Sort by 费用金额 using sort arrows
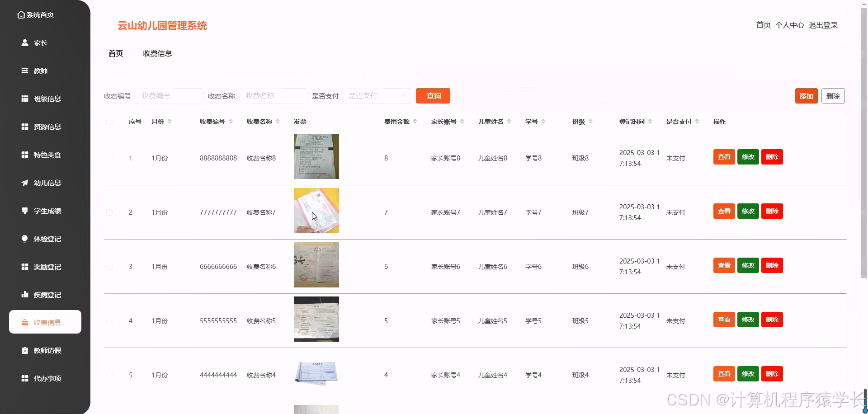Viewport: 868px width, 414px height. click(415, 122)
